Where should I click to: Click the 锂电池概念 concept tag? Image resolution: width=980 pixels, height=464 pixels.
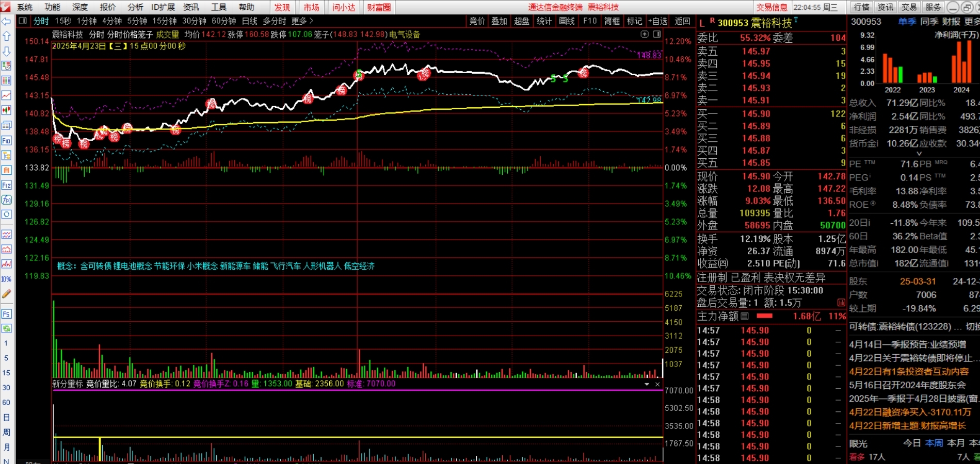click(133, 266)
